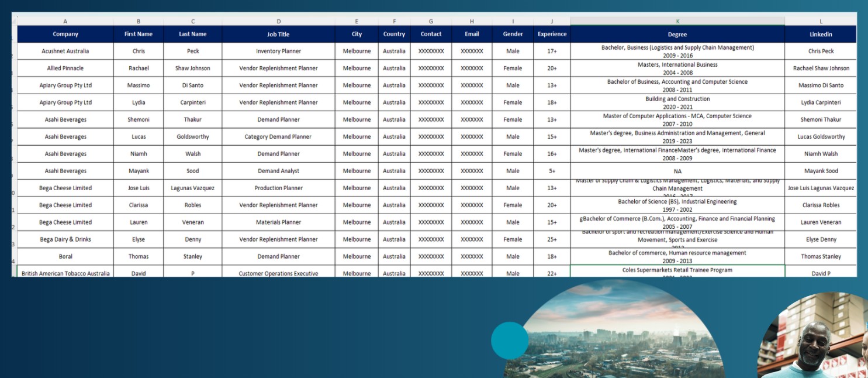Click the "Materials Planner" job title cell
This screenshot has height=378, width=868.
point(278,222)
